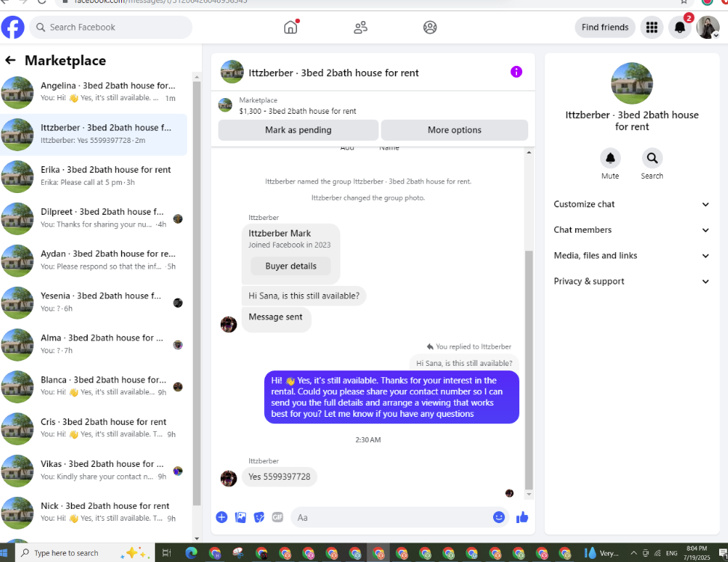The image size is (728, 562).
Task: Click the conversation list scroll down arrow
Action: pyautogui.click(x=196, y=539)
